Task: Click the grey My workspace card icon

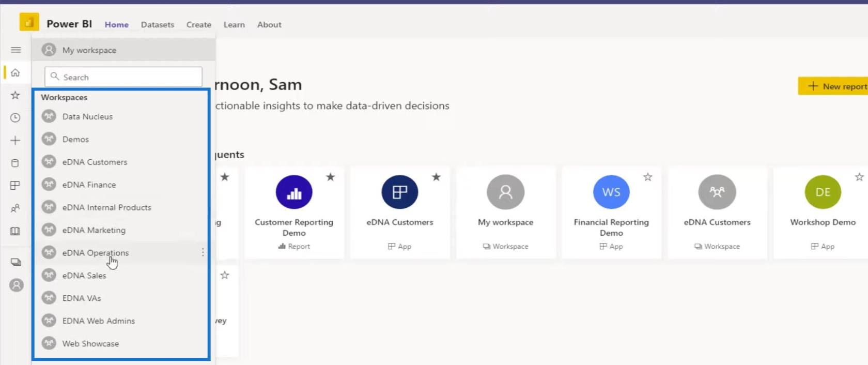Action: pos(506,192)
